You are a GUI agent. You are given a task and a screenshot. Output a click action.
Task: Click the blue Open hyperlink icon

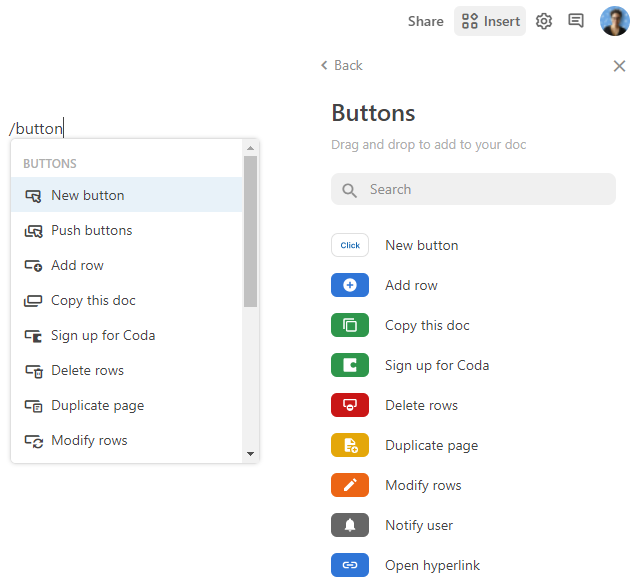(349, 565)
